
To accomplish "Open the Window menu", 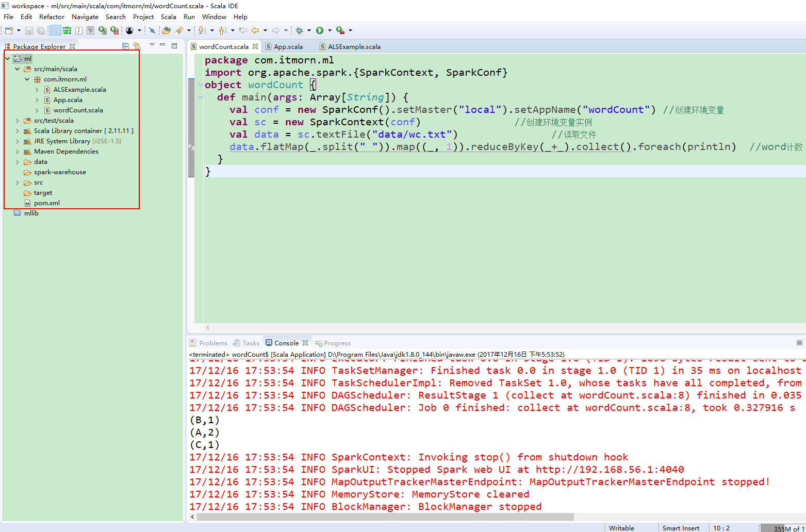I will [x=215, y=16].
